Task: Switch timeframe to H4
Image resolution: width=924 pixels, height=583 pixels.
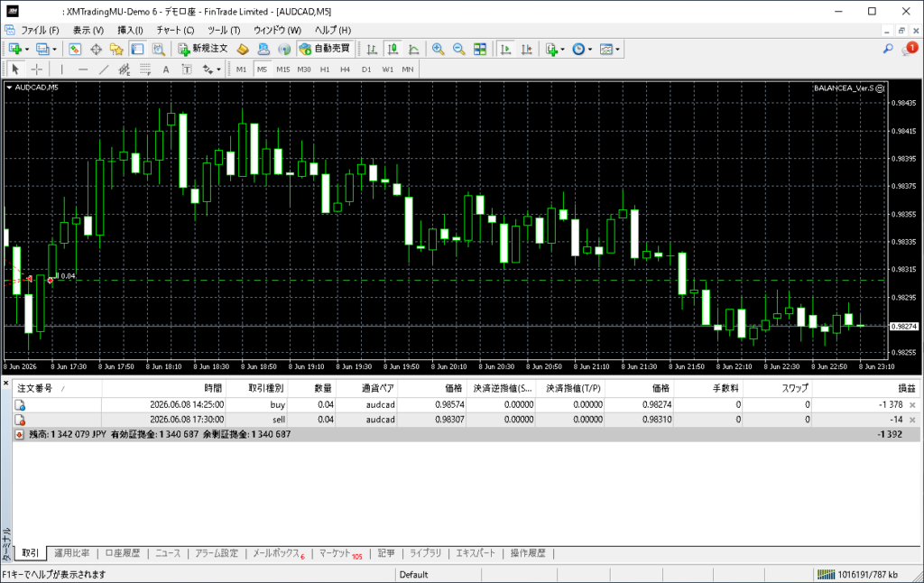Action: (x=346, y=69)
